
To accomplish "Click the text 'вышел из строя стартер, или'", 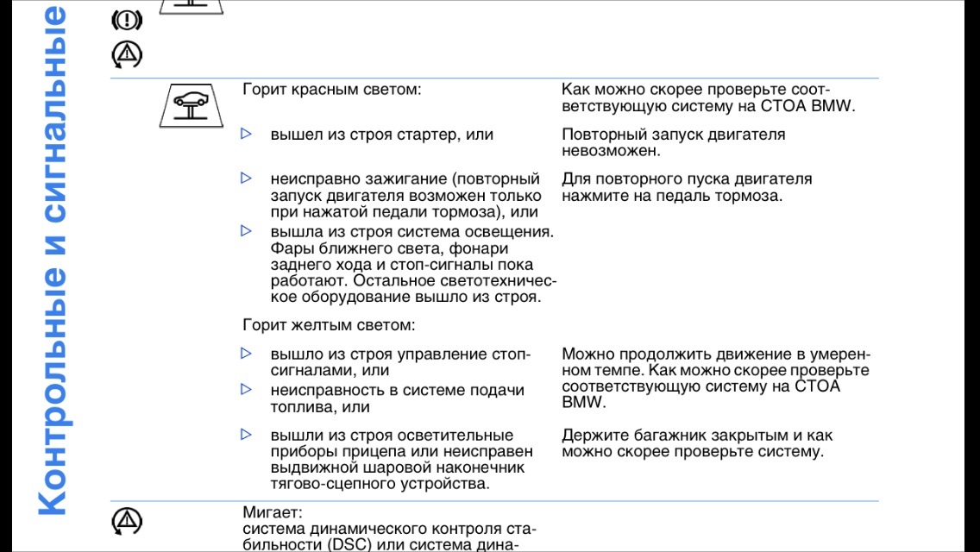I will tap(382, 135).
